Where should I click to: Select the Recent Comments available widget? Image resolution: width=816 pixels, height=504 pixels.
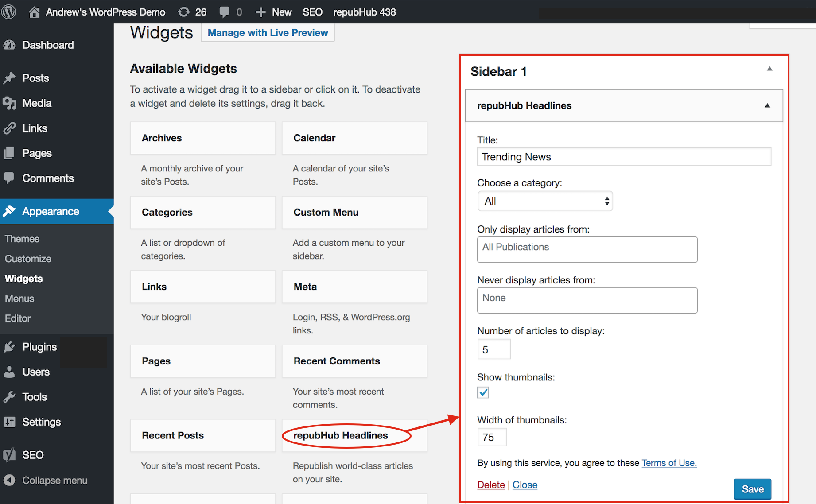click(354, 361)
